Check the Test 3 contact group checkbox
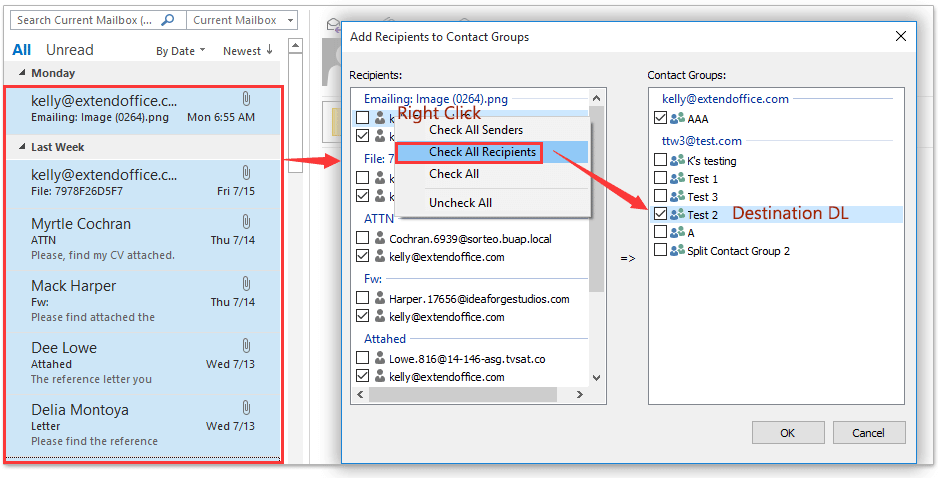 click(660, 197)
